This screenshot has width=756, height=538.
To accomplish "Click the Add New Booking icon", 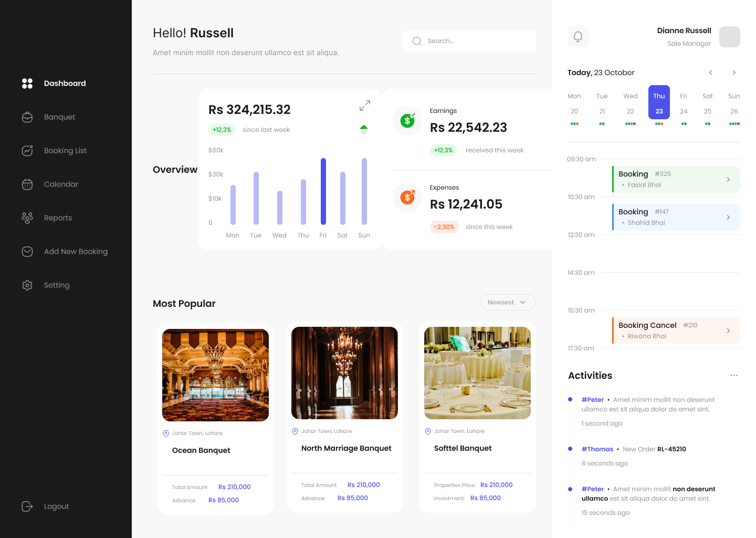I will pyautogui.click(x=27, y=252).
